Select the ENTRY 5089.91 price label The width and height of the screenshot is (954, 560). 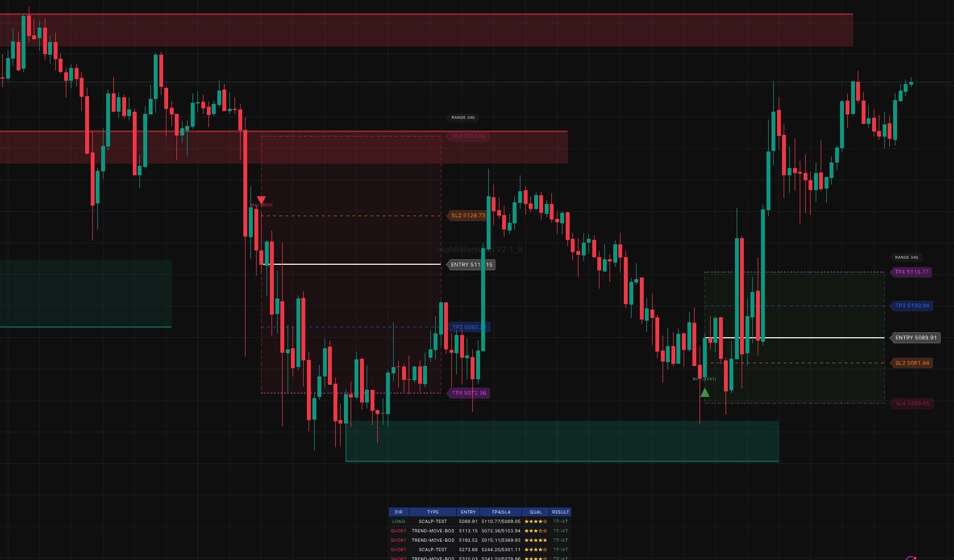(915, 337)
